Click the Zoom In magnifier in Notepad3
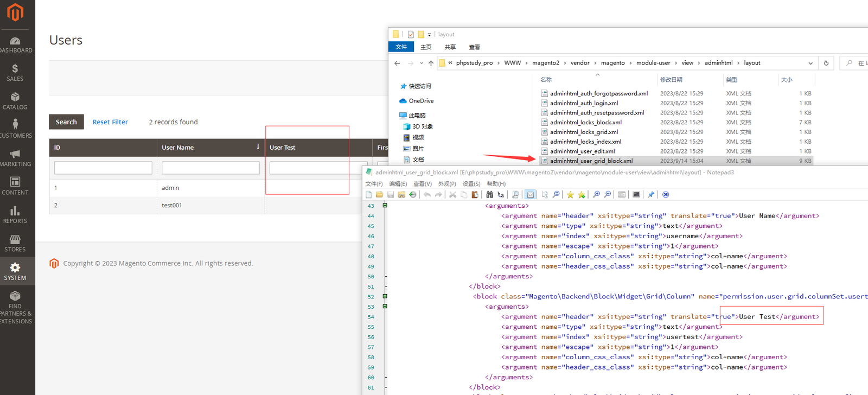This screenshot has width=868, height=395. point(596,195)
